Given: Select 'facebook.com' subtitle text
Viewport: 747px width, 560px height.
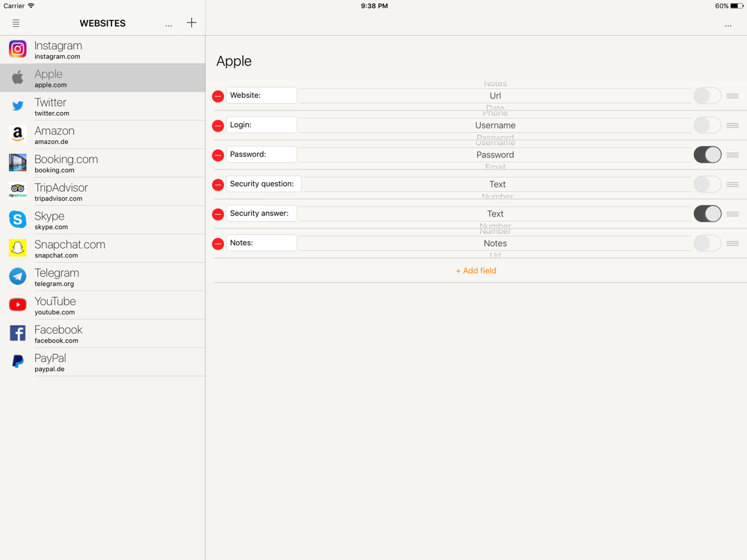Looking at the screenshot, I should click(56, 341).
